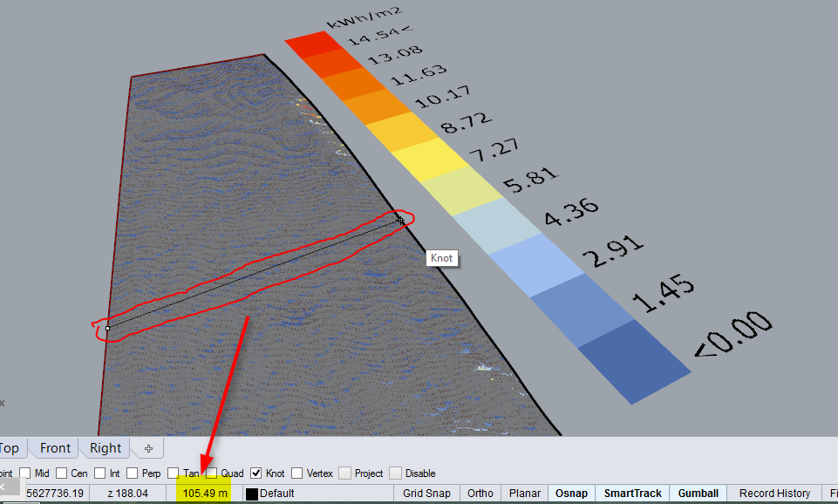Enable the Tan object snap checkbox

pos(173,473)
